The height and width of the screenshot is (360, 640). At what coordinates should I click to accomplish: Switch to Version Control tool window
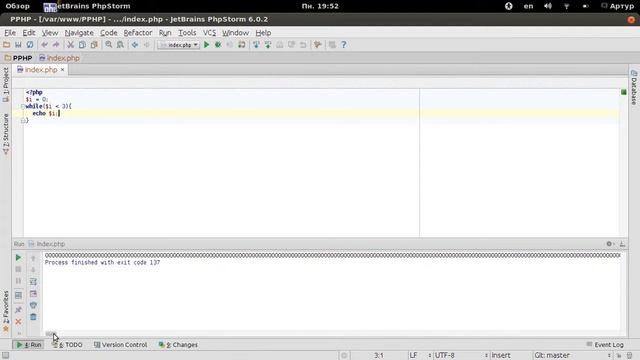(x=120, y=345)
